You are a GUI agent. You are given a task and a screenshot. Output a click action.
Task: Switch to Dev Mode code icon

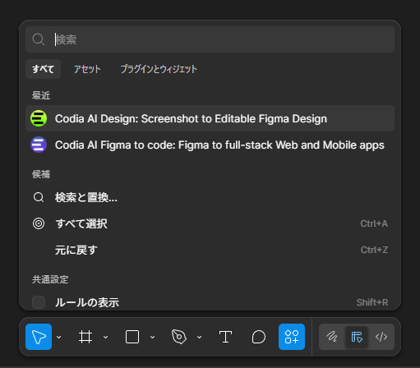pos(381,337)
